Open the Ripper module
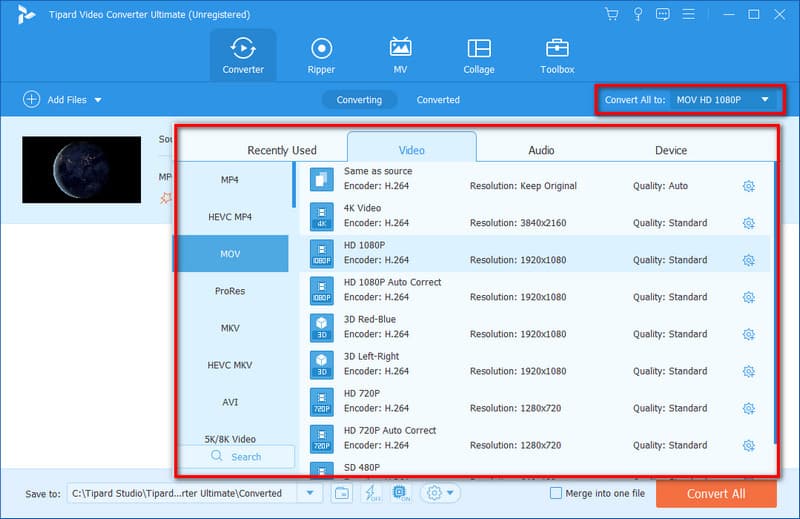The width and height of the screenshot is (800, 519). tap(321, 56)
